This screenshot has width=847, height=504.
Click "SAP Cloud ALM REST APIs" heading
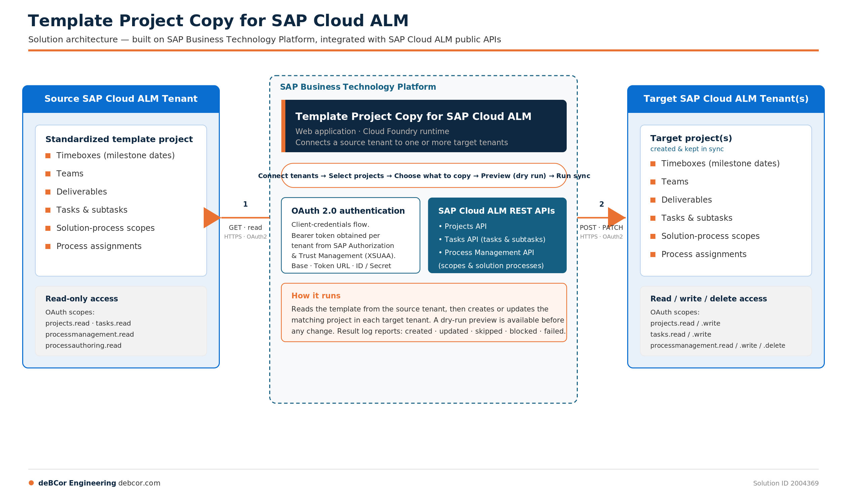[x=496, y=211]
